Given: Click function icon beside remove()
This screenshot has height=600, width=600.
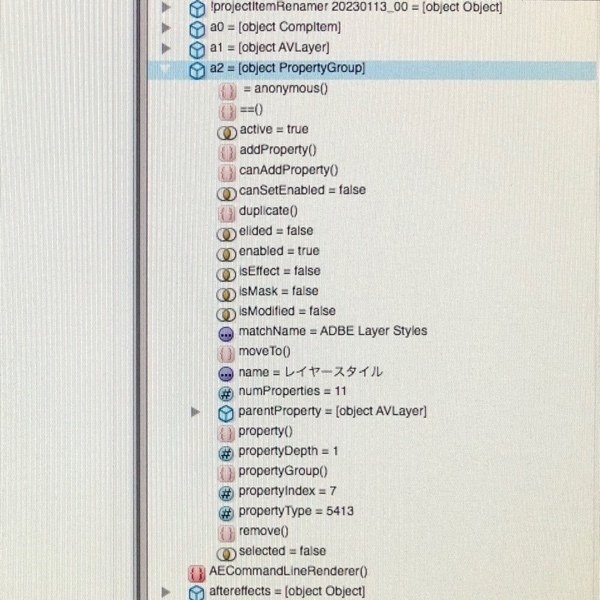Looking at the screenshot, I should click(226, 533).
